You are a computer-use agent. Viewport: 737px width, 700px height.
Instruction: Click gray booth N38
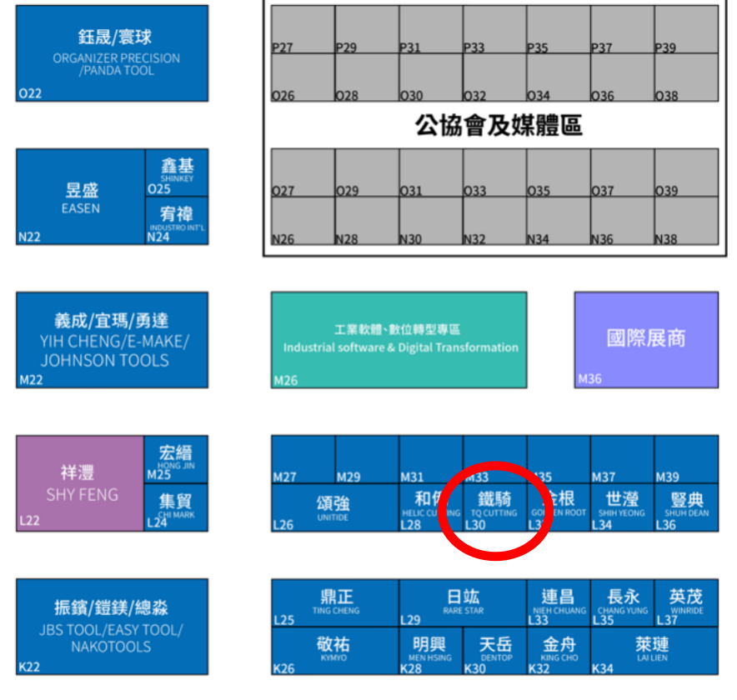point(687,221)
